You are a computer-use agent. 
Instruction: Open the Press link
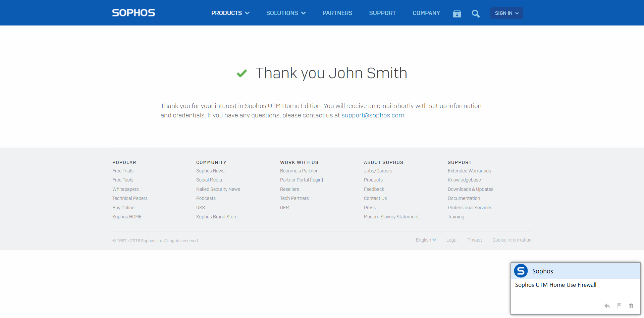(x=370, y=208)
